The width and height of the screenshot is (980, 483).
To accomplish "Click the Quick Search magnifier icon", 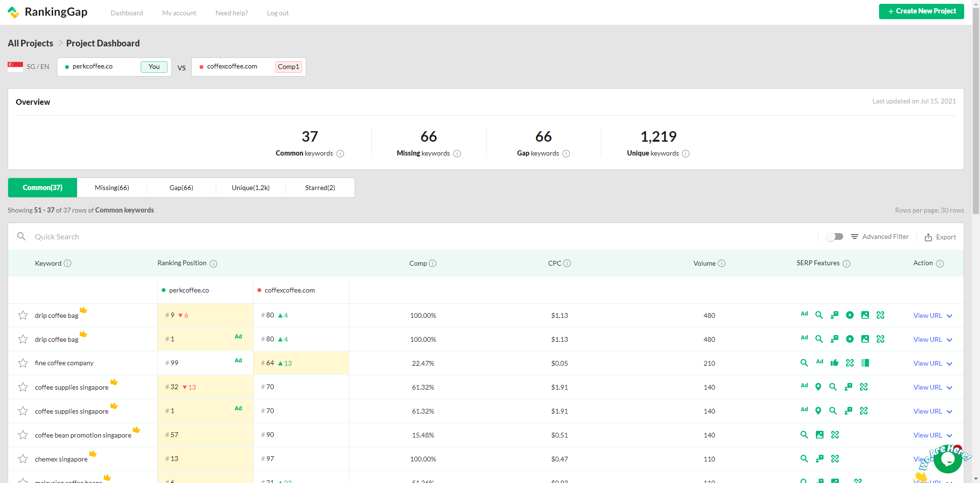I will [22, 236].
